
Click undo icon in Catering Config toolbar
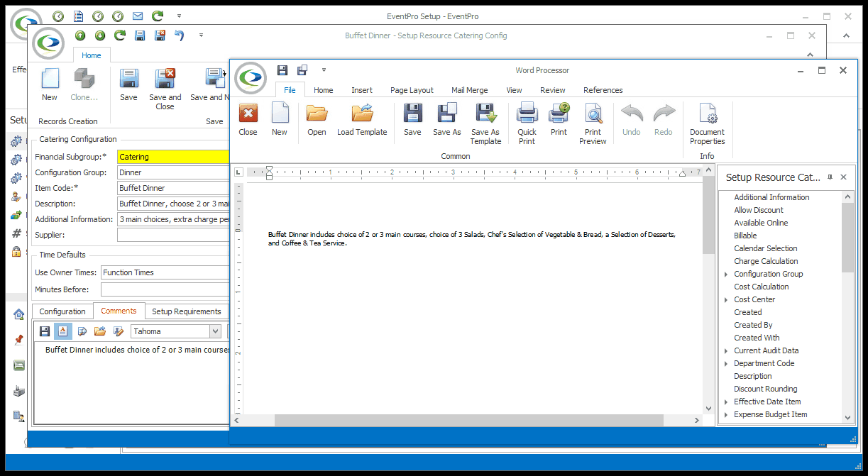pyautogui.click(x=180, y=35)
